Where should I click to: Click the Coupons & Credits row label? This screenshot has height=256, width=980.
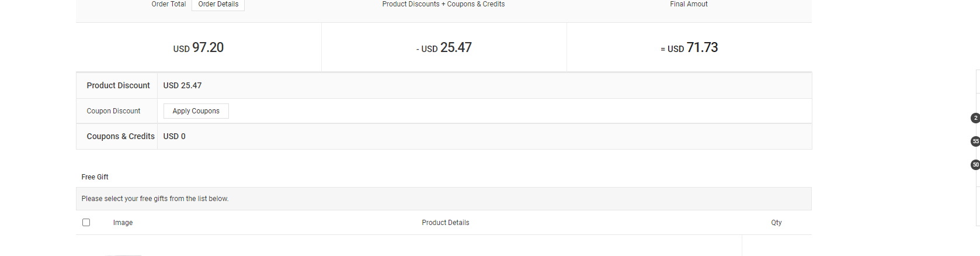coord(121,136)
